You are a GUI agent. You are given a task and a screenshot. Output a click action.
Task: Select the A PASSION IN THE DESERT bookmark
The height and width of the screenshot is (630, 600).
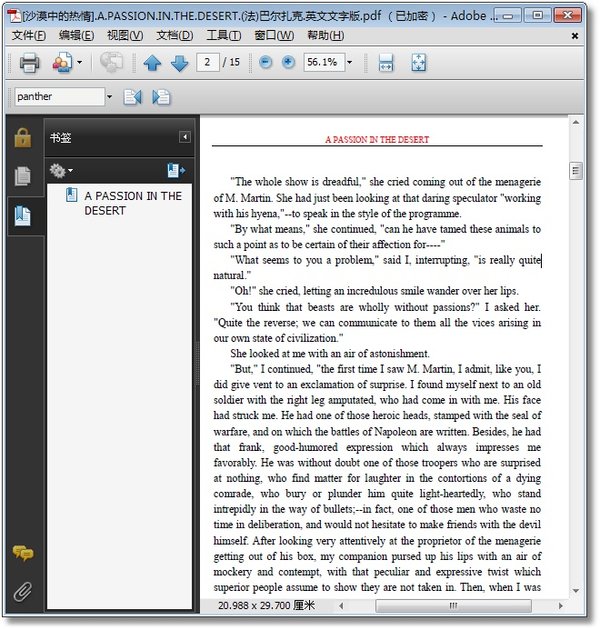click(133, 203)
